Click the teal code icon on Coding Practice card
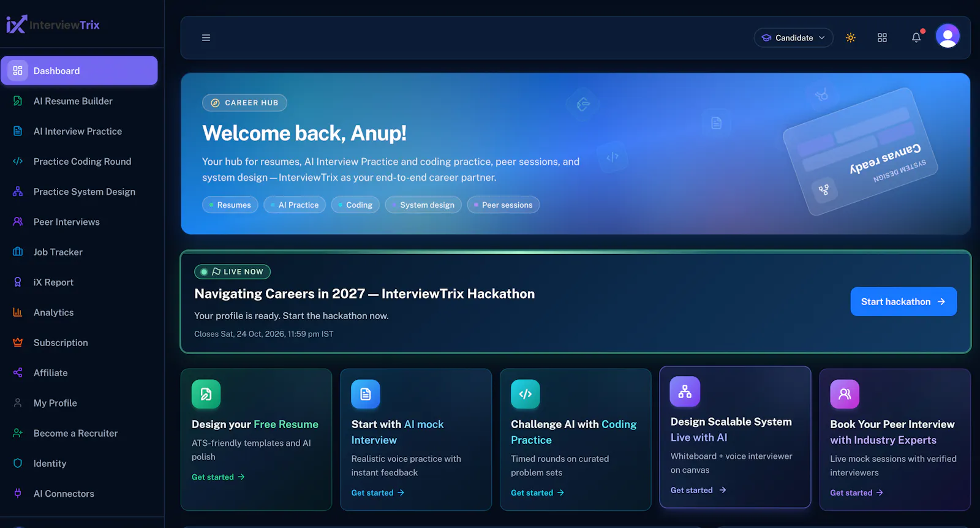This screenshot has width=980, height=528. tap(526, 394)
